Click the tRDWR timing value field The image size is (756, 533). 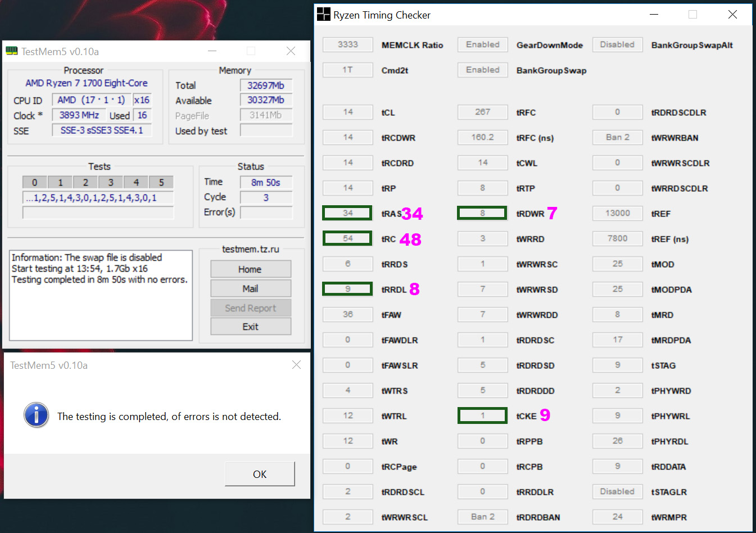tap(483, 213)
